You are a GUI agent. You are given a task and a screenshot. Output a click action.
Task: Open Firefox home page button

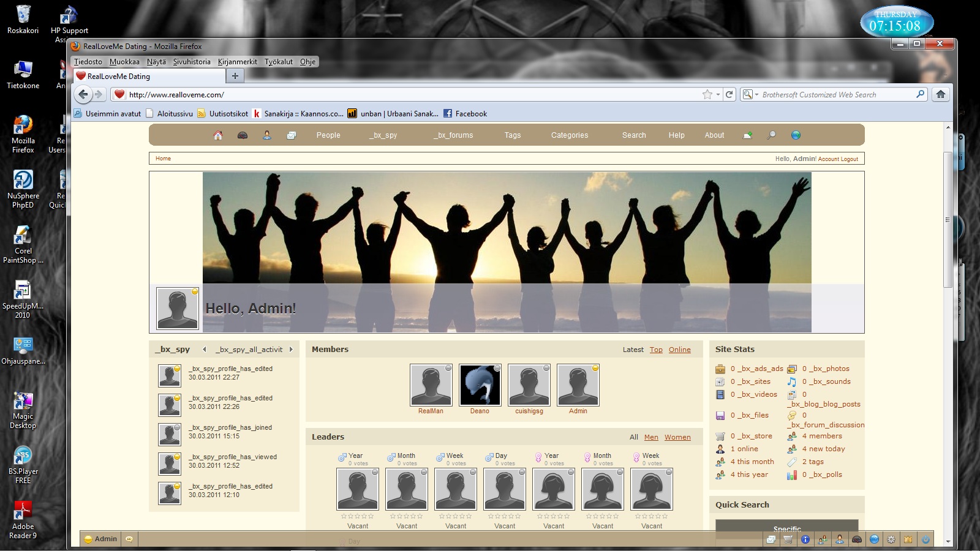click(941, 94)
